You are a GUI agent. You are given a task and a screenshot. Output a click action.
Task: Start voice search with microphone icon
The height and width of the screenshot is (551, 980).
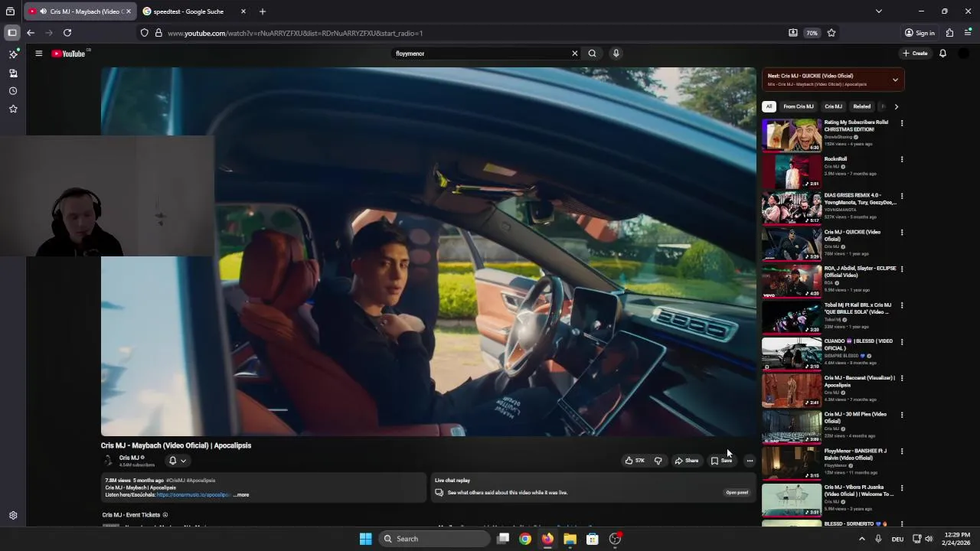coord(616,54)
